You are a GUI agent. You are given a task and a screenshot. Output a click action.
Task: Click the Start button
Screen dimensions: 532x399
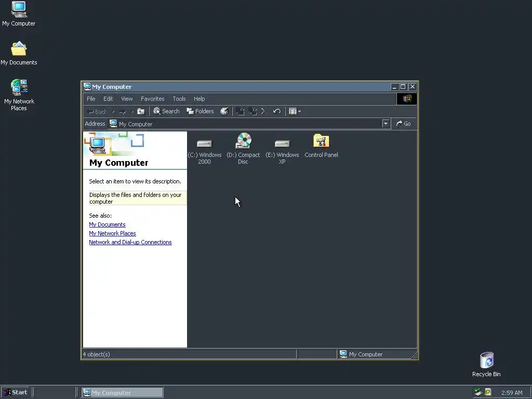[x=15, y=393]
